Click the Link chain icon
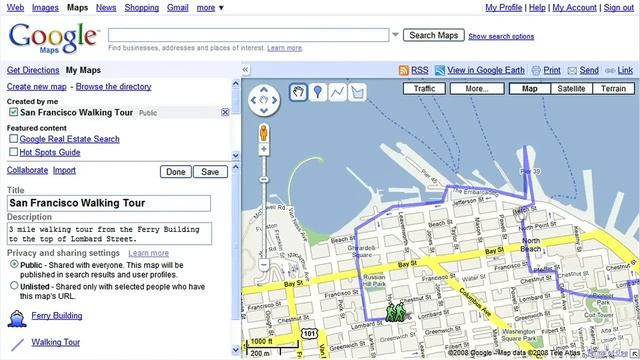This screenshot has width=640, height=360. tap(610, 71)
